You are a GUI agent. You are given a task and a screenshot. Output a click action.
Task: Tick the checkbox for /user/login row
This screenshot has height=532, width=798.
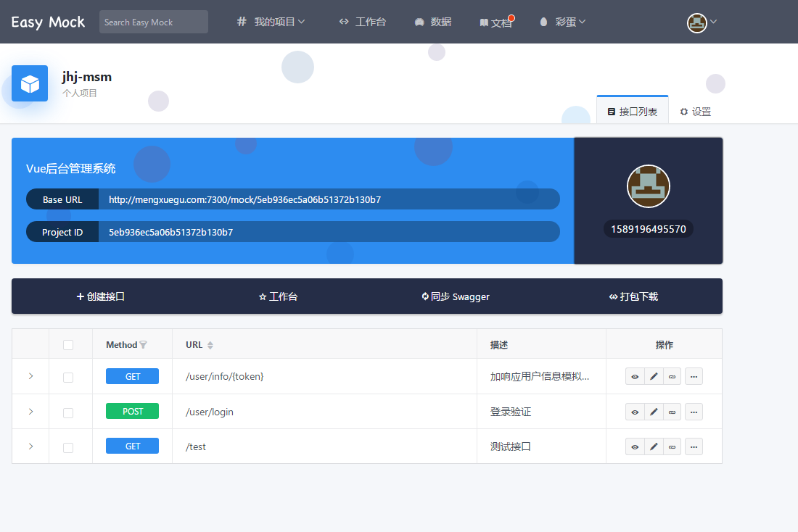[68, 413]
